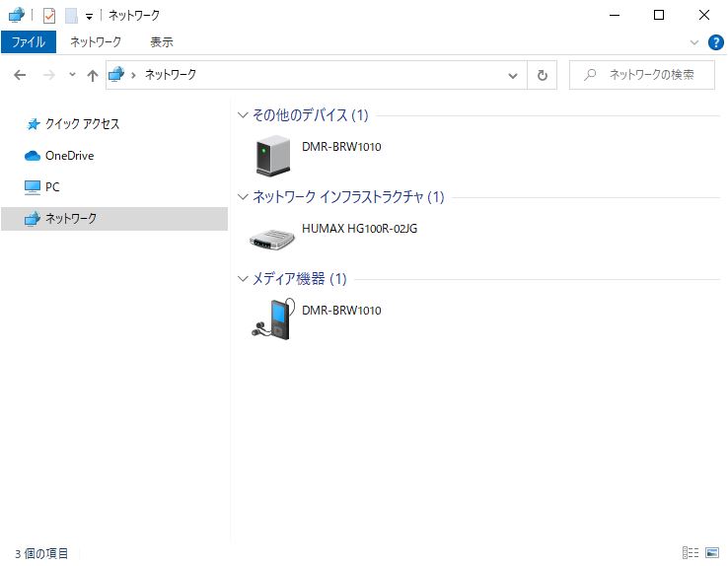Viewport: 728px width, 566px height.
Task: Select the DMR-BRW1010 media player icon
Action: coord(273,319)
